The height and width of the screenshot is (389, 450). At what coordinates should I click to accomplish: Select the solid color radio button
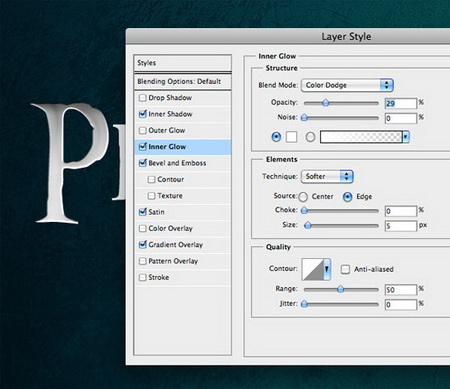(276, 137)
